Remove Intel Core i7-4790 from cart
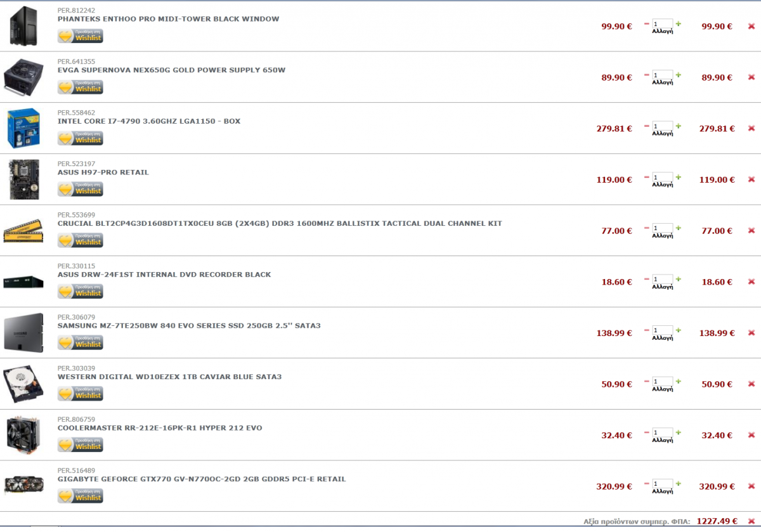Image resolution: width=761 pixels, height=532 pixels. point(751,129)
